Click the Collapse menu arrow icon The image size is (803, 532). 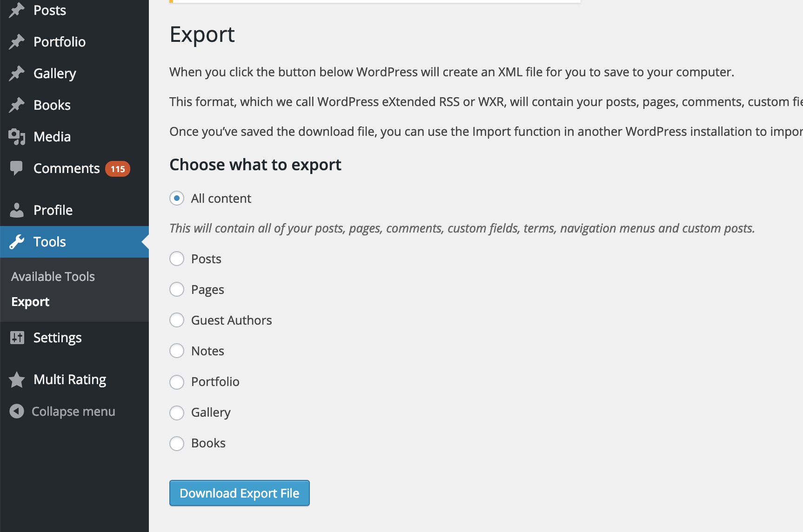tap(17, 411)
